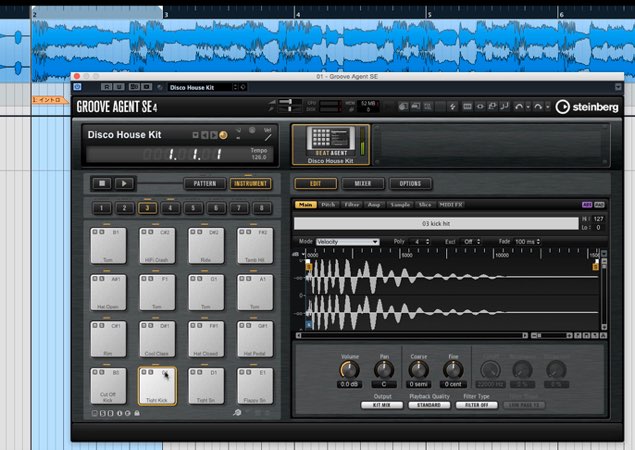Screen dimensions: 635x450
Task: Enable the INSTRUMENT pad mode button
Action: 250,183
